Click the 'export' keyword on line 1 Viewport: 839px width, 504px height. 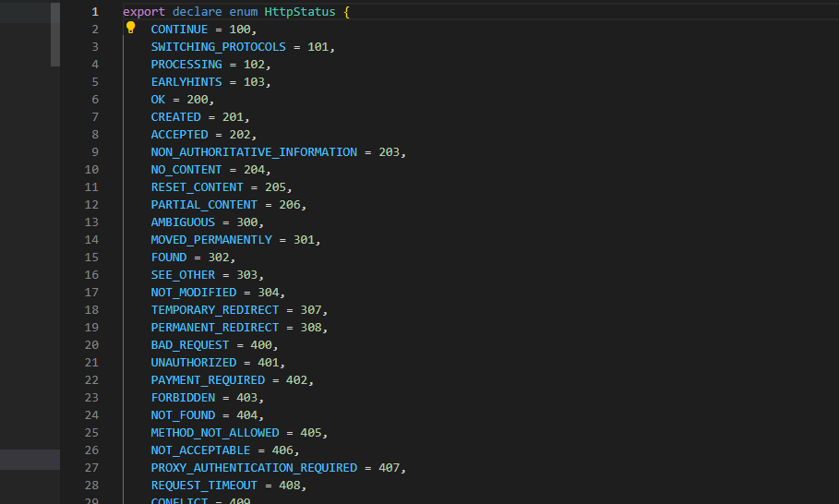(144, 12)
